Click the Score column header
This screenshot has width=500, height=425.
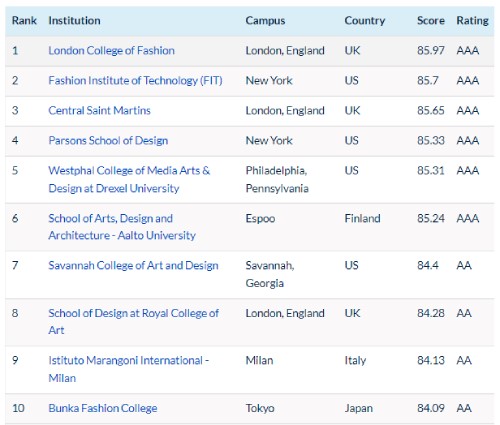point(431,21)
